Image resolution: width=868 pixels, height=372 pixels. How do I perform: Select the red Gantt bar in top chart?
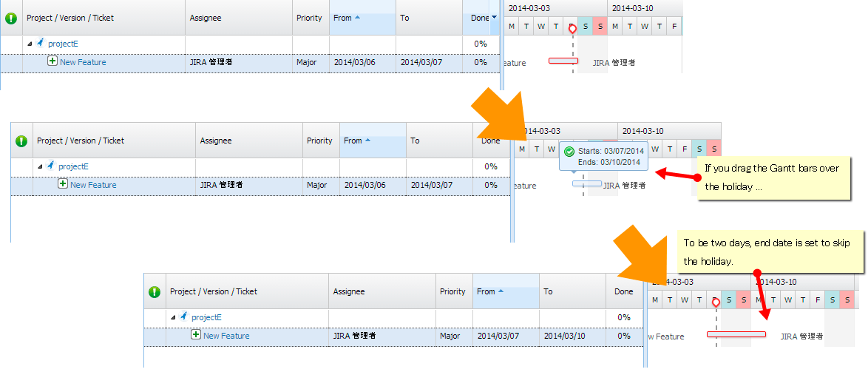pyautogui.click(x=563, y=61)
